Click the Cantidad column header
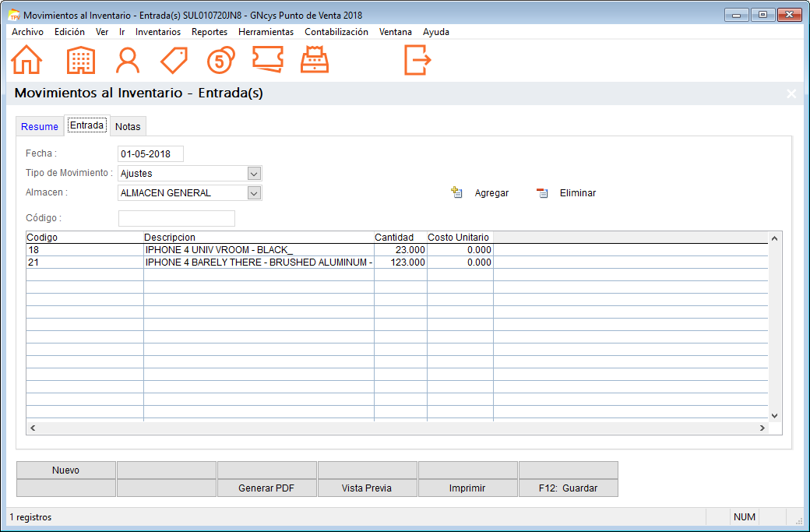 tap(400, 238)
